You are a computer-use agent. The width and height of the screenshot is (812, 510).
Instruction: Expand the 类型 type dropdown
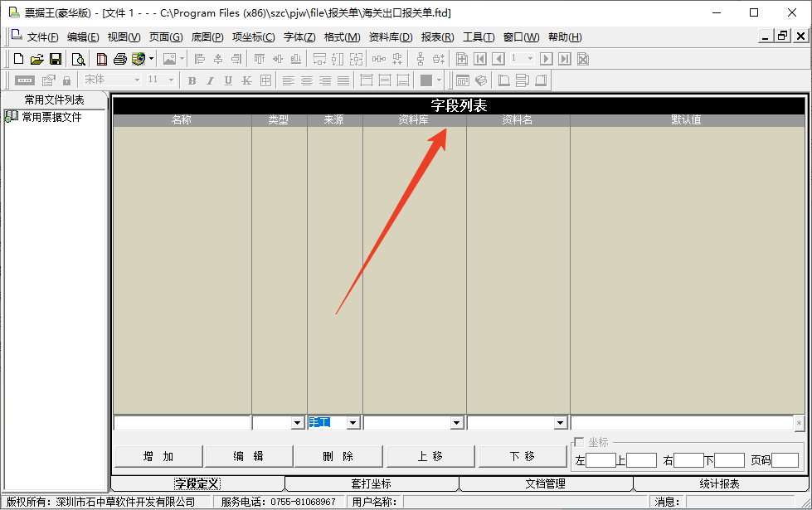[x=297, y=423]
